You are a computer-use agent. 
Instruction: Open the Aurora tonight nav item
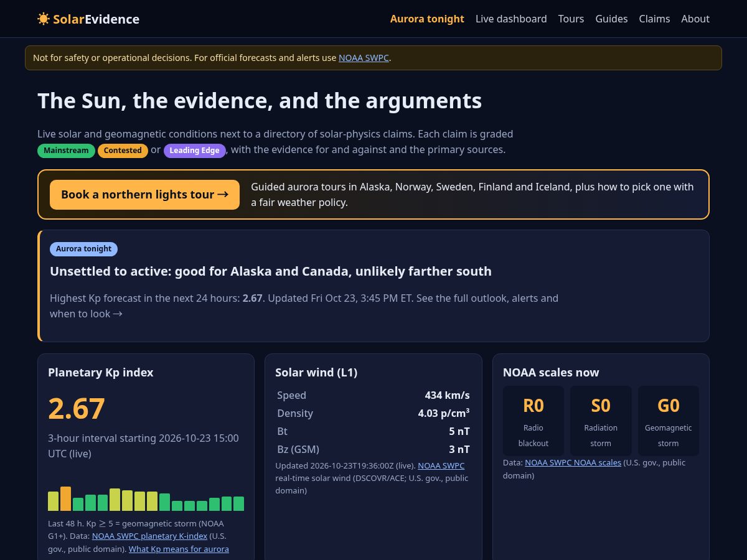coord(427,19)
